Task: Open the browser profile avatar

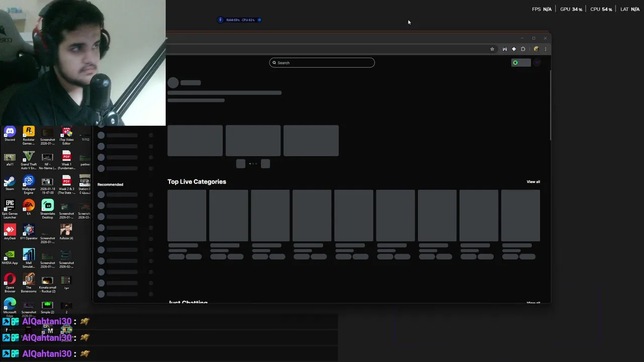Action: (536, 49)
